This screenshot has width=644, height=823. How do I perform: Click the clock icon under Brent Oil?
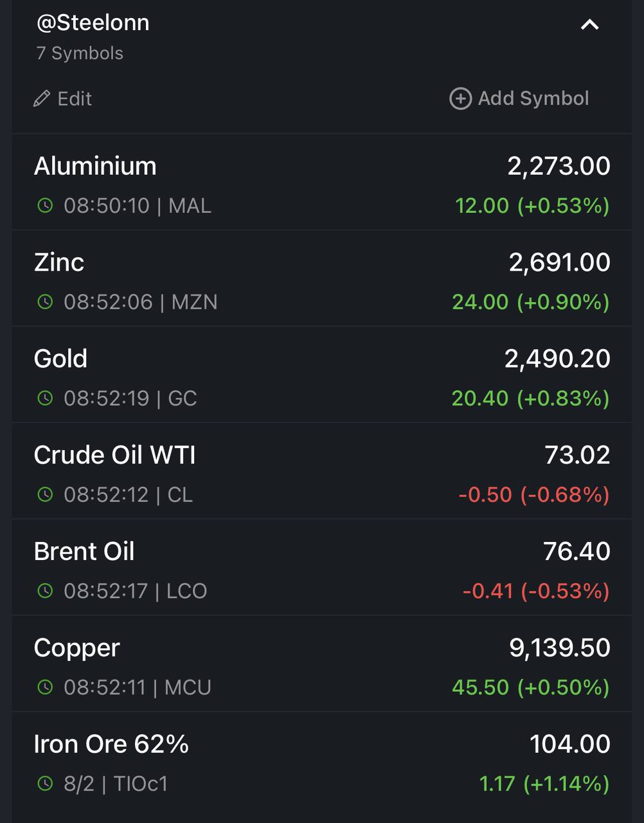(x=45, y=591)
